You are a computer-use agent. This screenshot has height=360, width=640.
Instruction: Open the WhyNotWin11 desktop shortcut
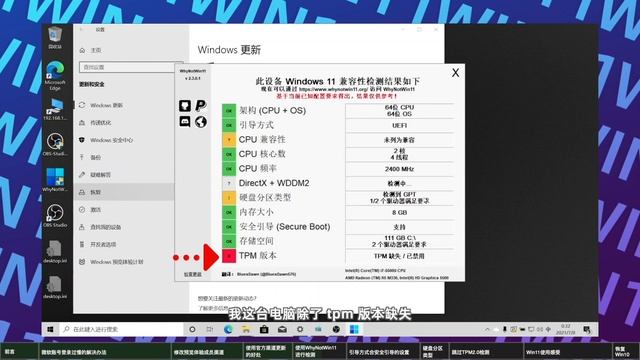pos(55,180)
